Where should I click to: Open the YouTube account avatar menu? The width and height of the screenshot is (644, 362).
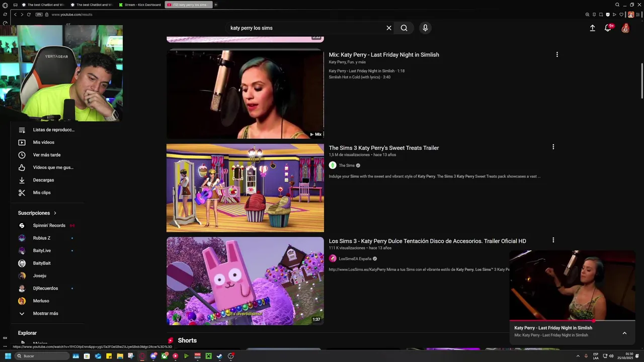[625, 28]
